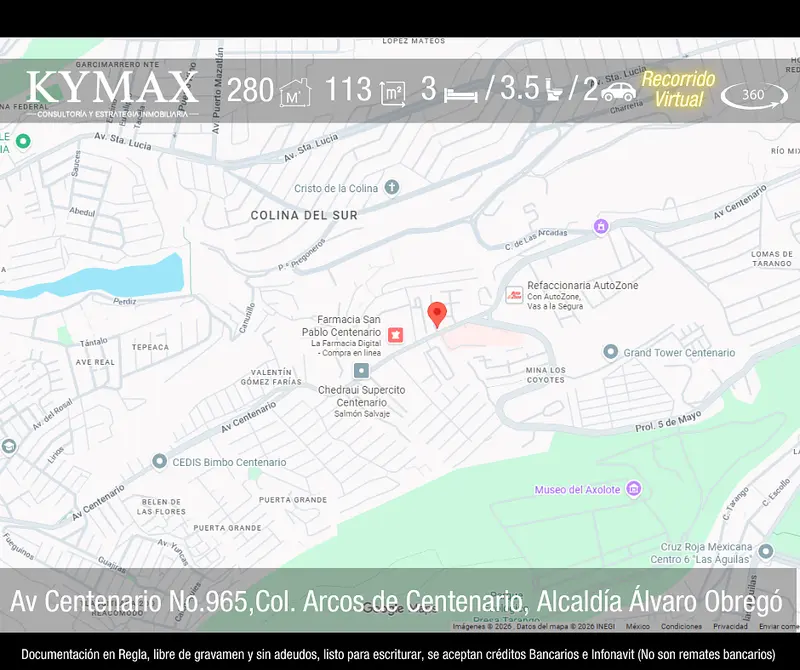Open the Privacidad map link
Screen dimensions: 800x670
coord(730,626)
